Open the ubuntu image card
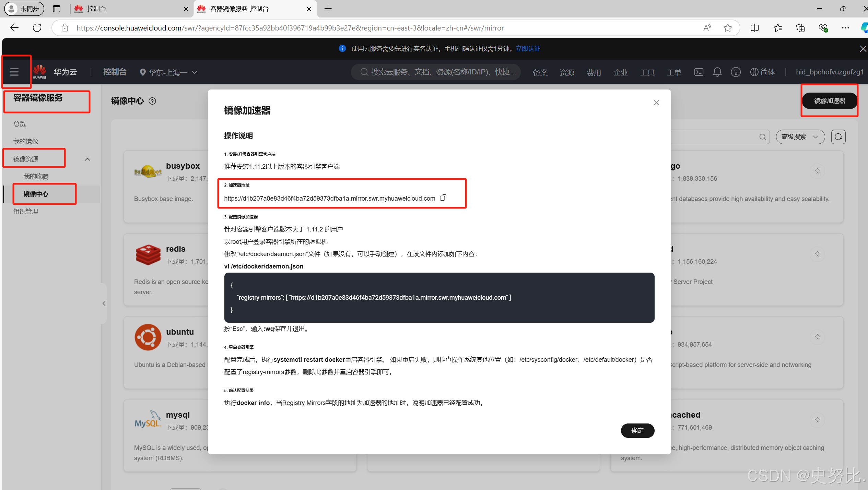Image resolution: width=868 pixels, height=490 pixels. pos(166,353)
